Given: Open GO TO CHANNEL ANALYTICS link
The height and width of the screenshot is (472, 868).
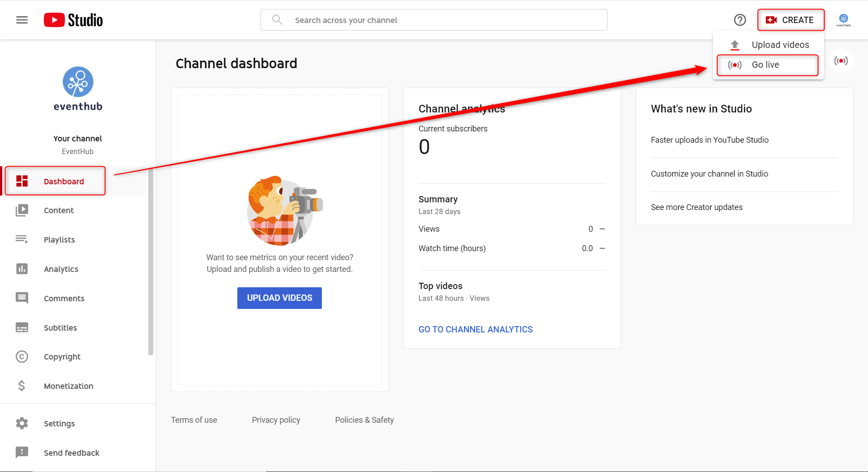Looking at the screenshot, I should (476, 330).
